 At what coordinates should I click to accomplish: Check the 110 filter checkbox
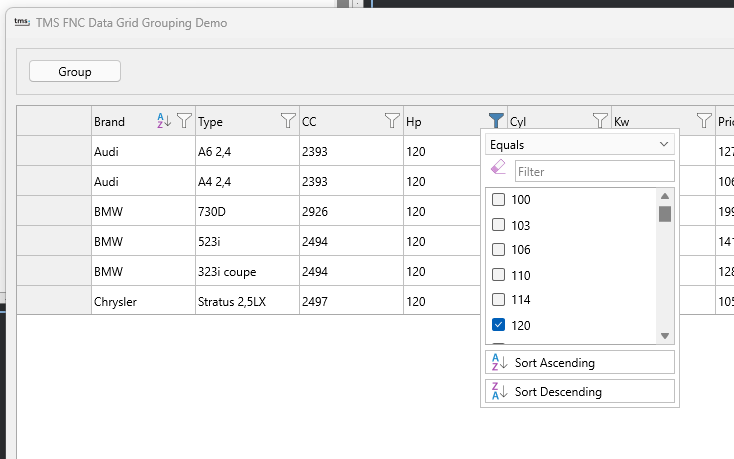(x=499, y=275)
